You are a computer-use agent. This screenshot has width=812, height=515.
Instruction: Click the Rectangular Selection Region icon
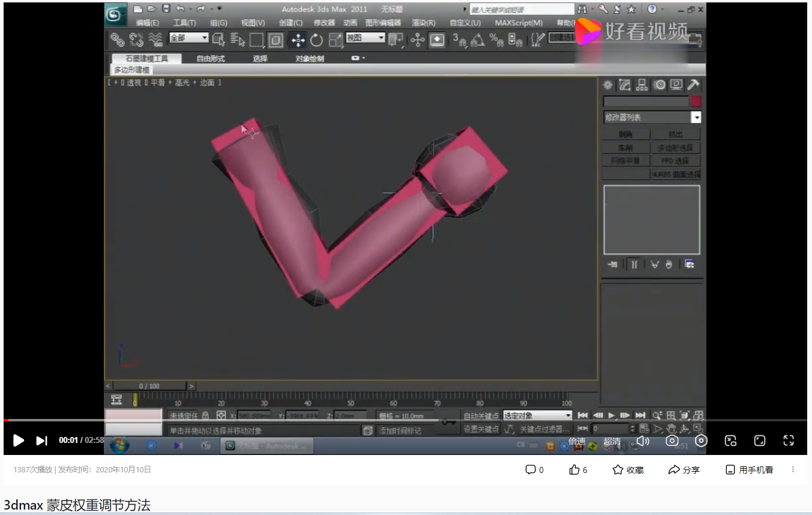point(257,40)
